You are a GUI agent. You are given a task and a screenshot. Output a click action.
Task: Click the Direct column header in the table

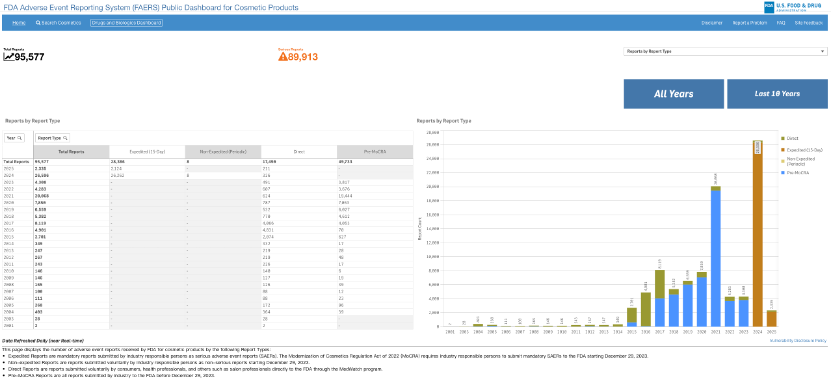(x=299, y=152)
